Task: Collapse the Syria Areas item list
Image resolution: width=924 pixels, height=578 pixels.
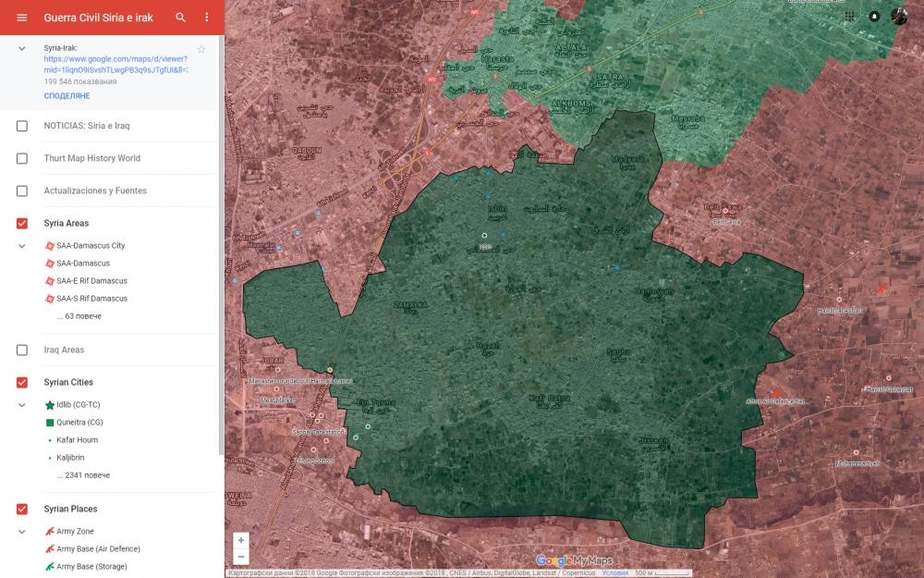Action: 22,246
